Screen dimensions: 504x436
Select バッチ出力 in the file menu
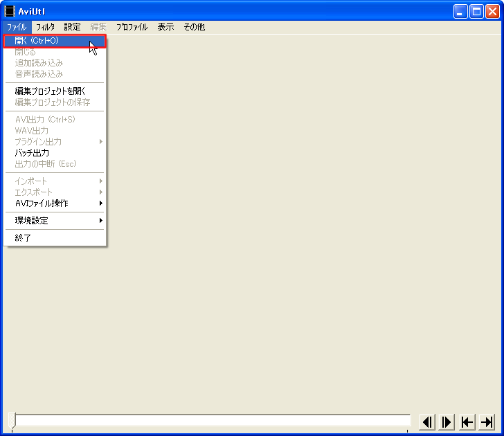(x=32, y=152)
